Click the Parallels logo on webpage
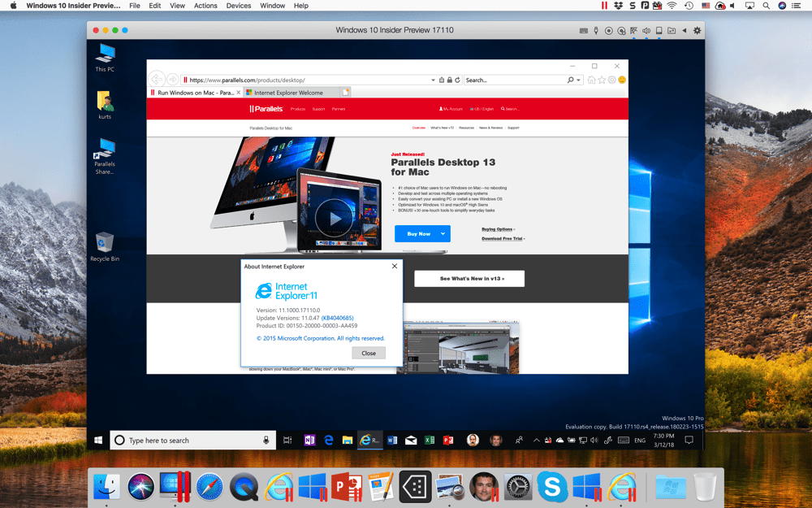The width and height of the screenshot is (812, 508). coord(266,109)
